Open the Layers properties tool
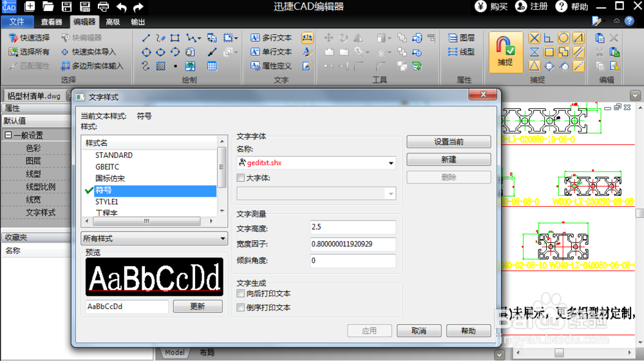This screenshot has height=361, width=644. pos(461,38)
